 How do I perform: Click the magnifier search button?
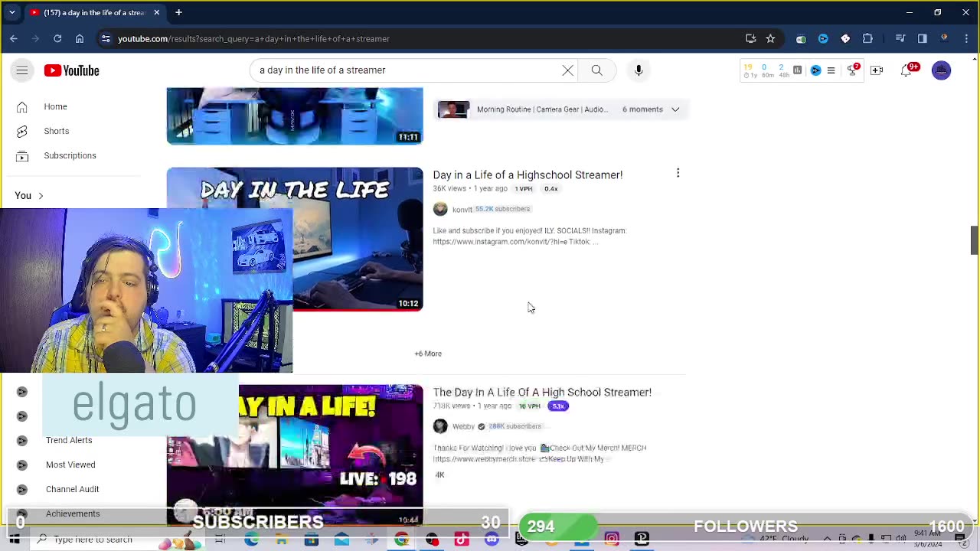pyautogui.click(x=596, y=70)
